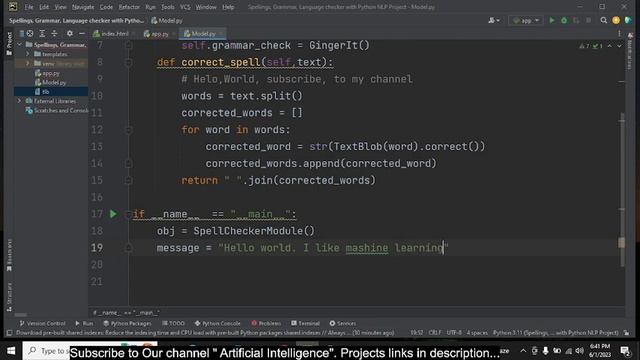Open the editor tabs more options icon
The image size is (640, 360).
point(619,34)
